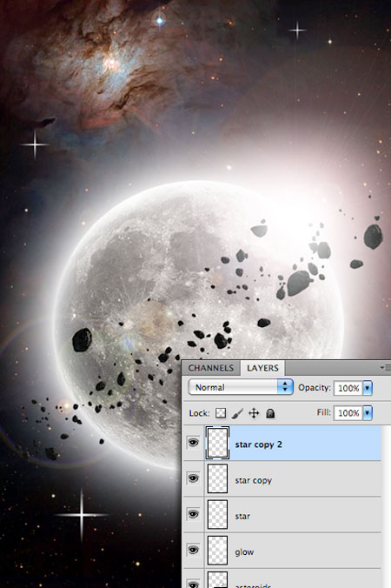The image size is (391, 588).
Task: Select the star copy layer thumbnail
Action: pos(217,478)
